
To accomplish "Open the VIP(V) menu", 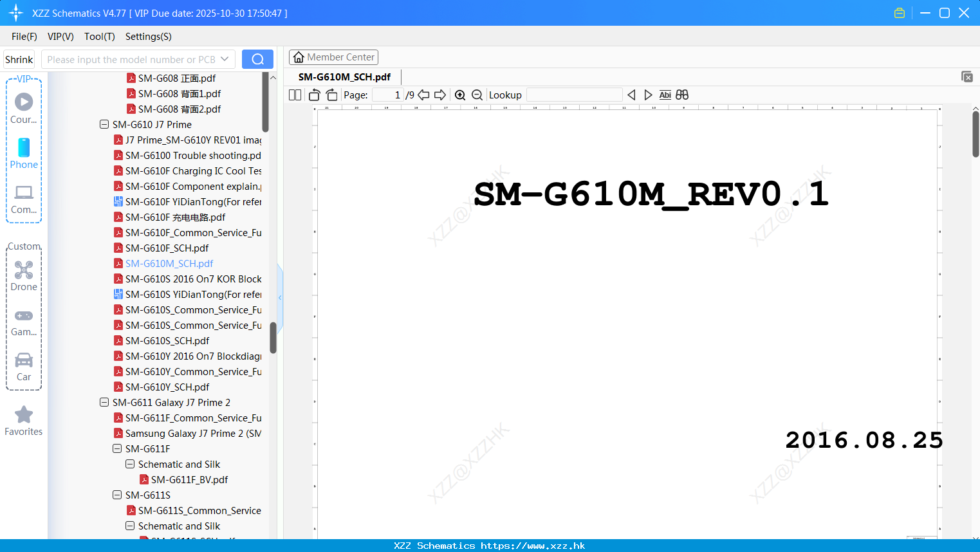I will [x=60, y=37].
